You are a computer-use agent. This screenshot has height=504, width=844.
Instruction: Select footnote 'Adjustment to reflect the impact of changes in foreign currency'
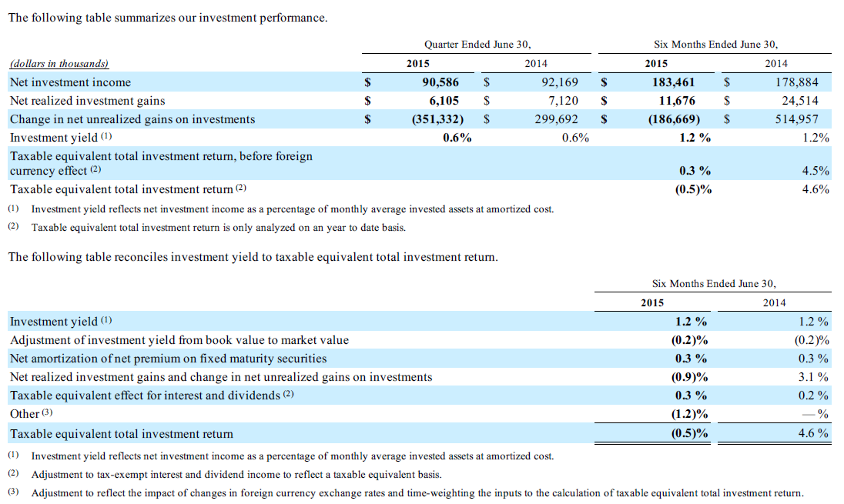coord(417,492)
